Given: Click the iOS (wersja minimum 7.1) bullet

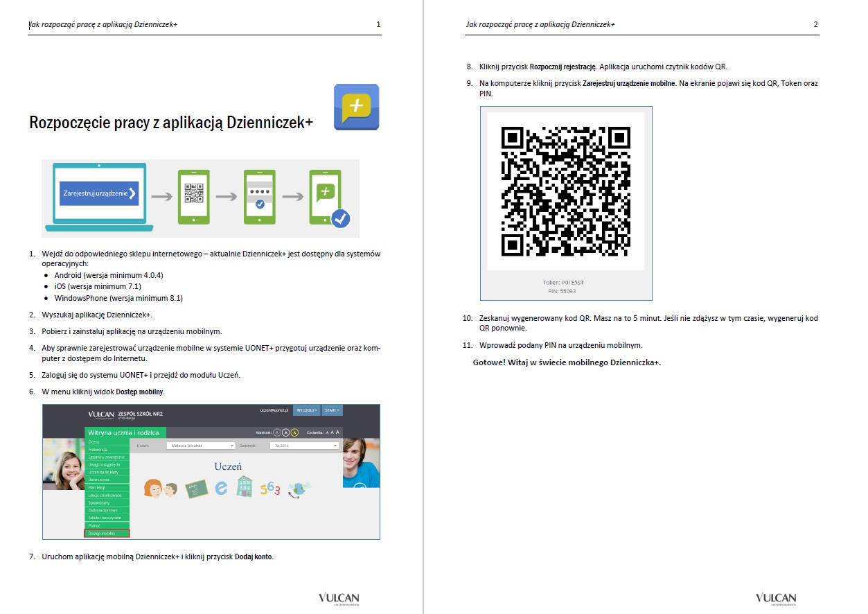Looking at the screenshot, I should (98, 286).
